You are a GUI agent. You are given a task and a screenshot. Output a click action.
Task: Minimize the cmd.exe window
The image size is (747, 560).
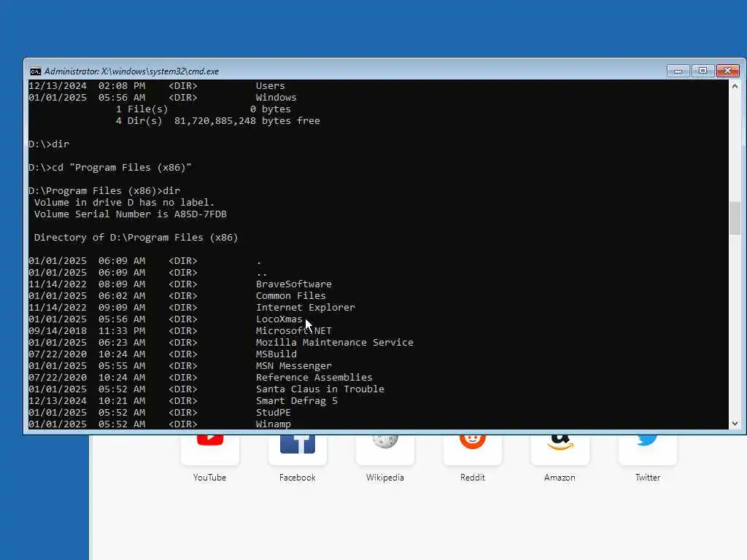tap(678, 71)
